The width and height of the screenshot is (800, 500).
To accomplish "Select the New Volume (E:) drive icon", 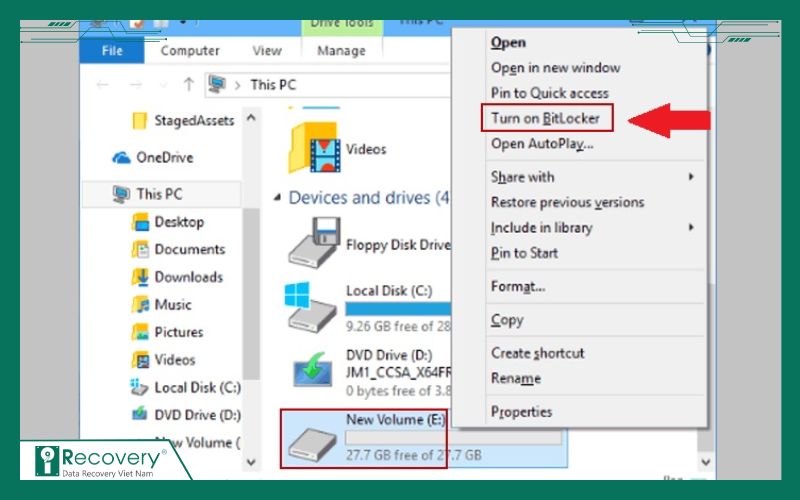I will (312, 444).
